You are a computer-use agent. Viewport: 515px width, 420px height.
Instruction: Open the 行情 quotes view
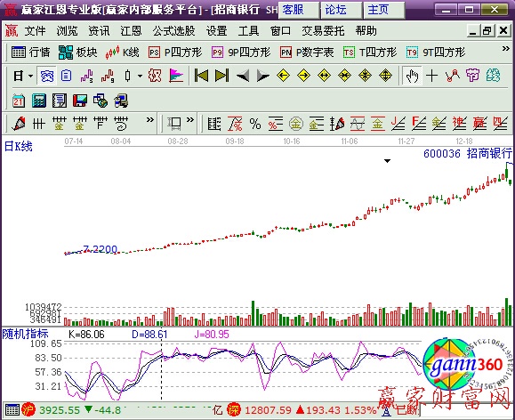click(x=30, y=52)
